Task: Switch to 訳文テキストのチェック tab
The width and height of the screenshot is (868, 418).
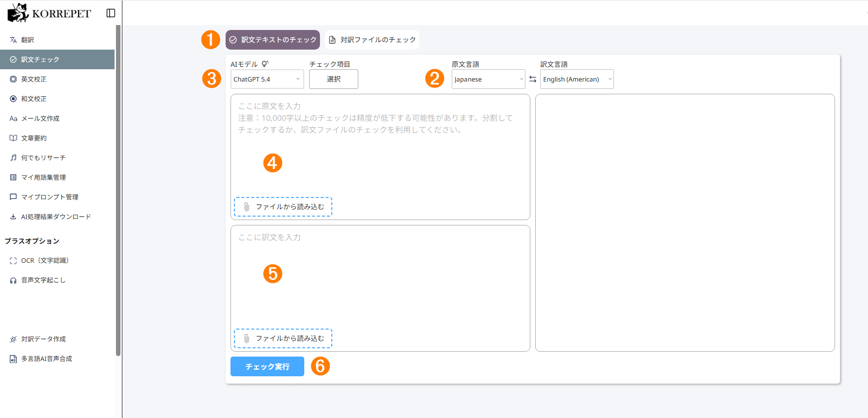Action: point(273,40)
